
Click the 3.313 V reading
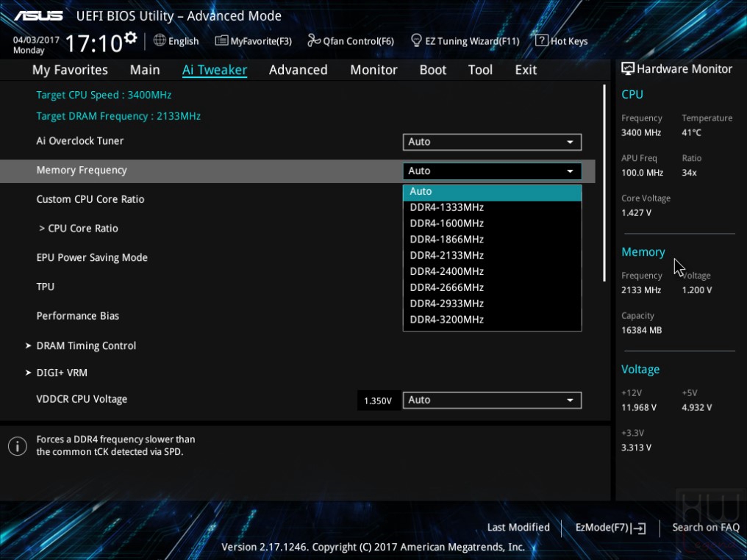tap(636, 448)
